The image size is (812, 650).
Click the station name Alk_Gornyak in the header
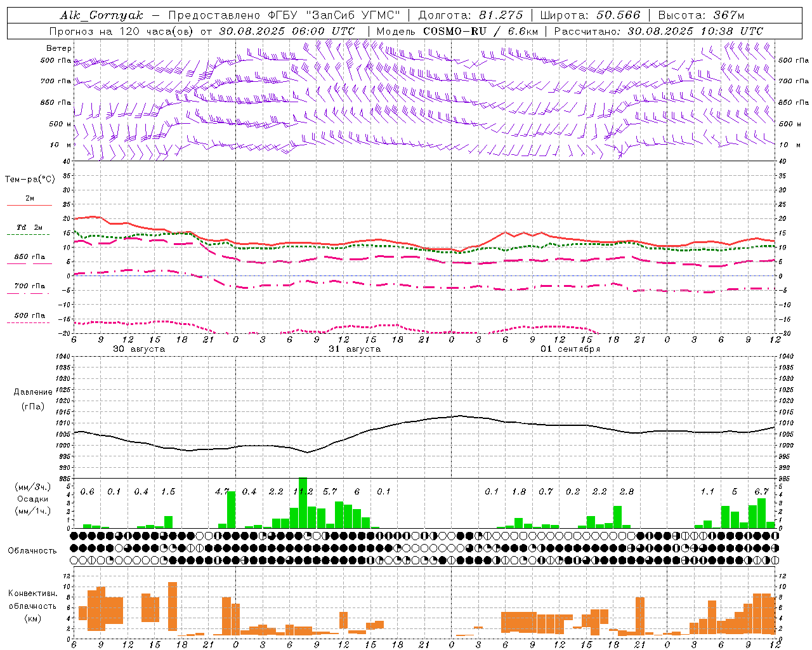pyautogui.click(x=101, y=15)
